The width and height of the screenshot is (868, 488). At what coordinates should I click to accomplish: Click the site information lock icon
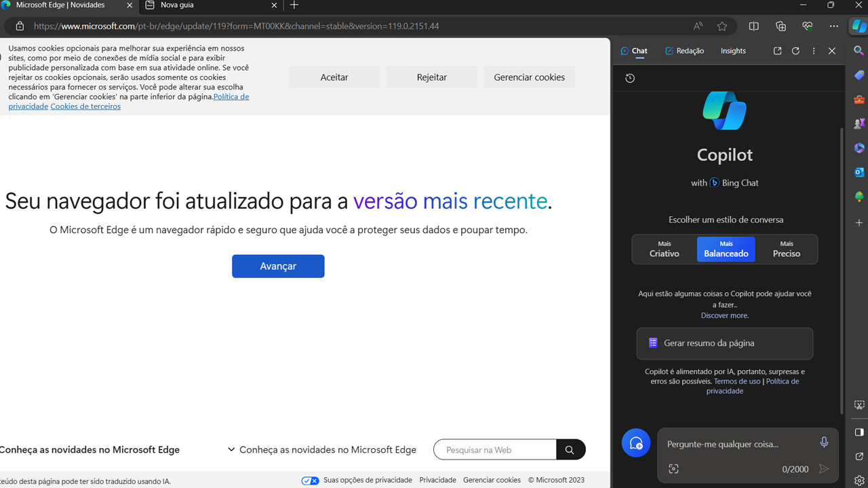pos(20,26)
